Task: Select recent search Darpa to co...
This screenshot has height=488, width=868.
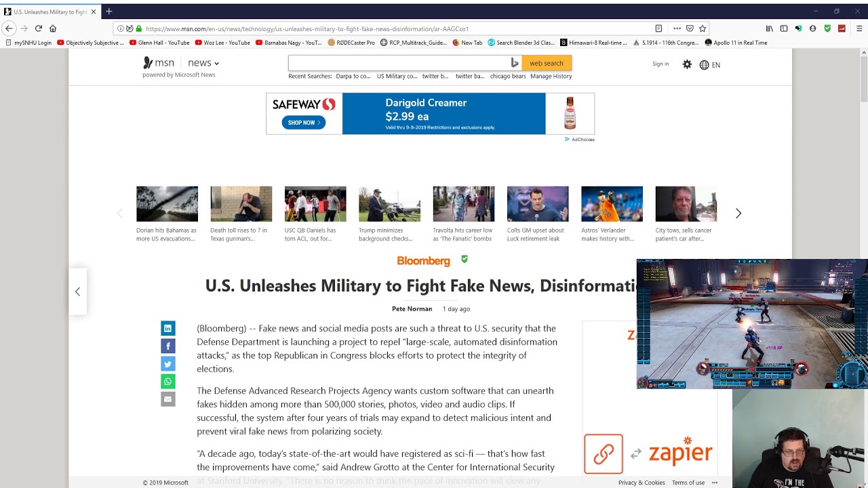Action: pyautogui.click(x=353, y=76)
